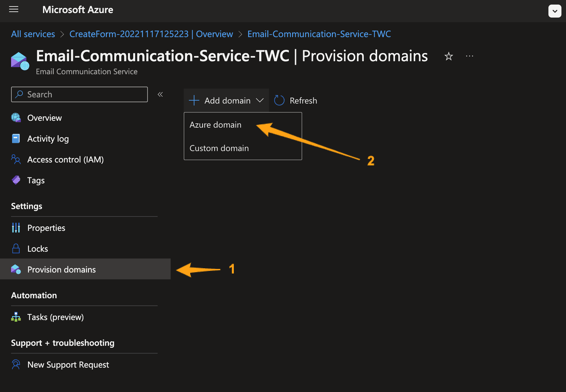This screenshot has width=566, height=392.
Task: Click into the sidebar Search field
Action: point(79,94)
